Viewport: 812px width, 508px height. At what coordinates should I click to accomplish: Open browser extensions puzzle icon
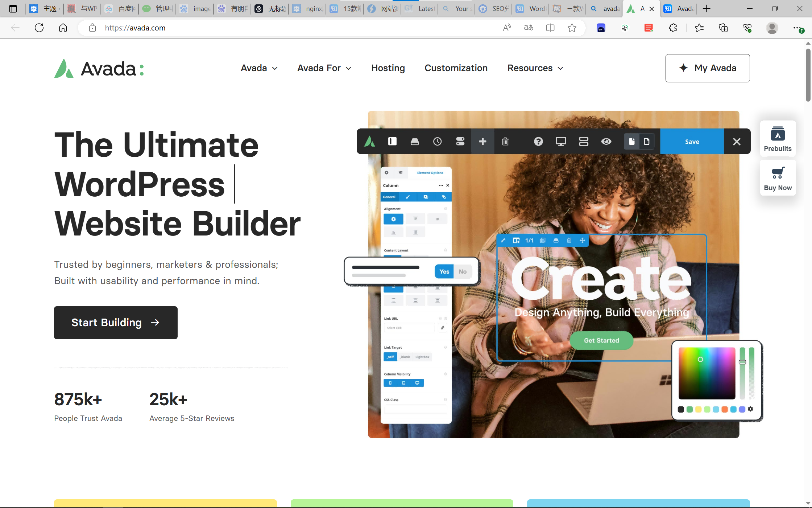click(673, 28)
